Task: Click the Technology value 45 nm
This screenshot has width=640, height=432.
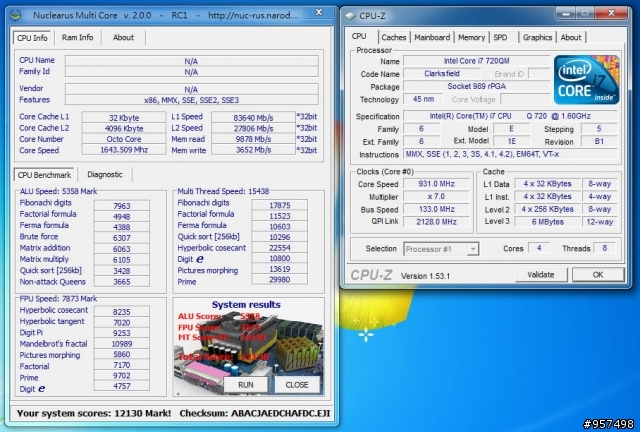Action: [423, 99]
